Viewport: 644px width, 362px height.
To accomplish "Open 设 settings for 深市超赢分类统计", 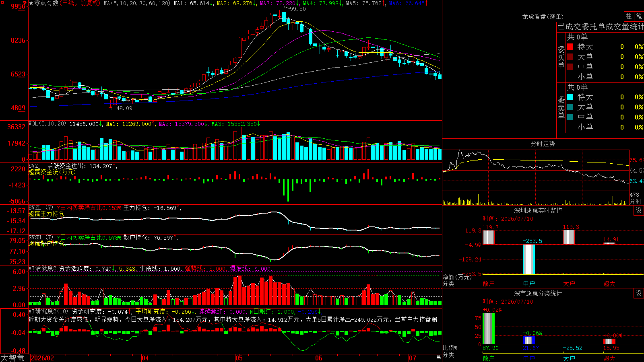I will click(639, 293).
